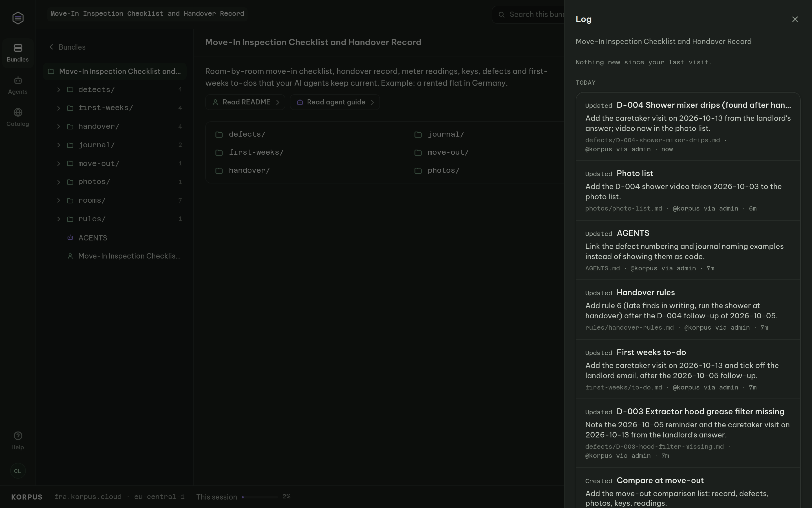Open move-out/ folder card in main pane

pos(441,152)
